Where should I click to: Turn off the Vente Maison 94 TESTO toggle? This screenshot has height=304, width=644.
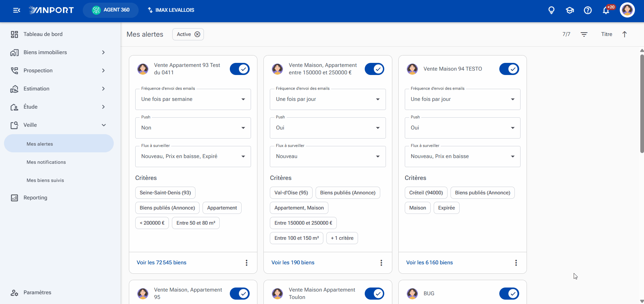pos(509,69)
